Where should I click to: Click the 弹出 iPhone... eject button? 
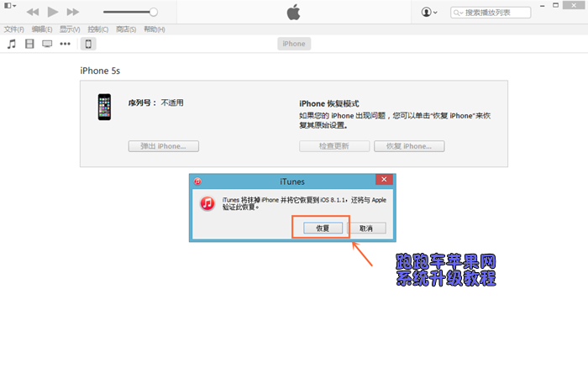pos(164,146)
